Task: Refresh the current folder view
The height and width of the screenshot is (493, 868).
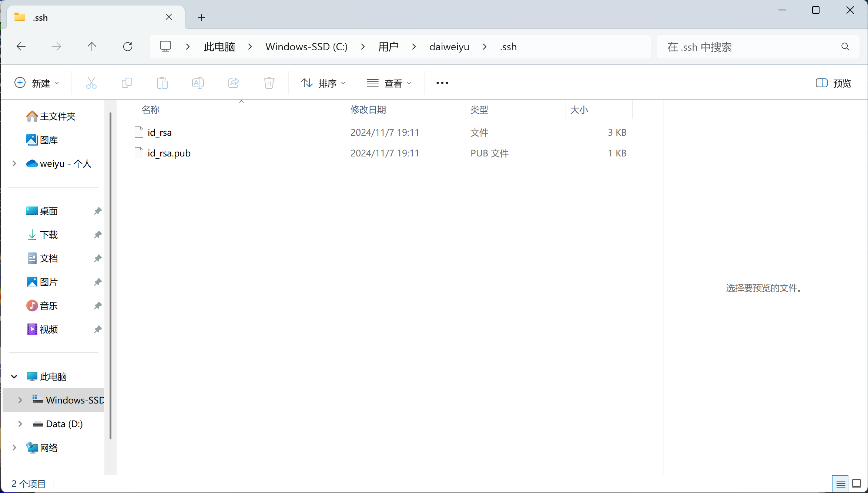Action: tap(128, 46)
